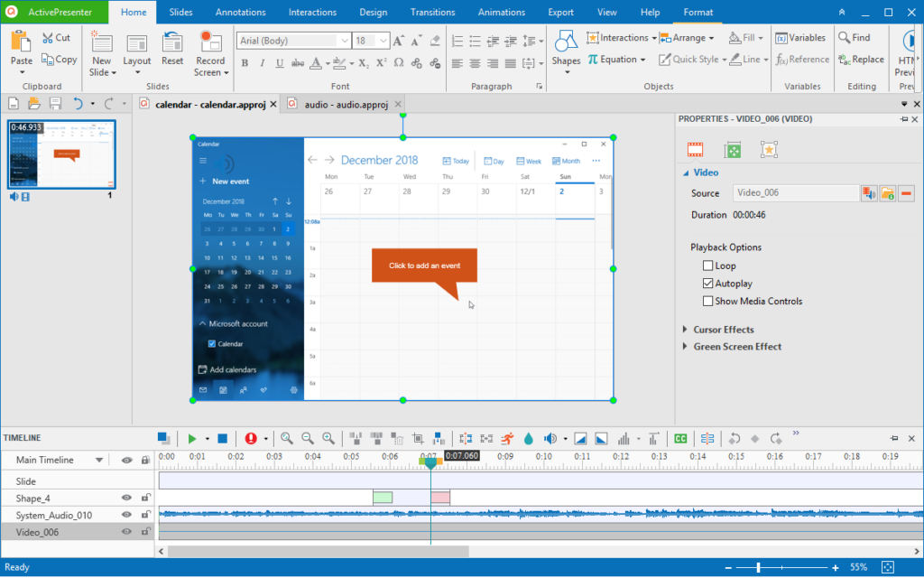Lock the Shape_4 track
This screenshot has height=578, width=924.
(x=145, y=498)
